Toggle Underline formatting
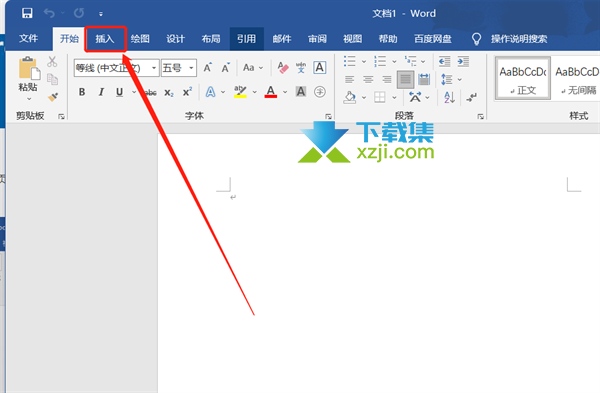The image size is (600, 393). pyautogui.click(x=119, y=92)
